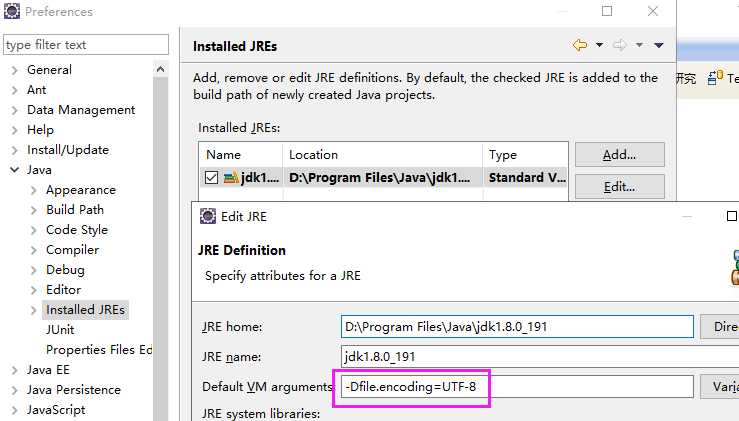Select JUnit under Java preferences
The width and height of the screenshot is (739, 421).
[60, 330]
